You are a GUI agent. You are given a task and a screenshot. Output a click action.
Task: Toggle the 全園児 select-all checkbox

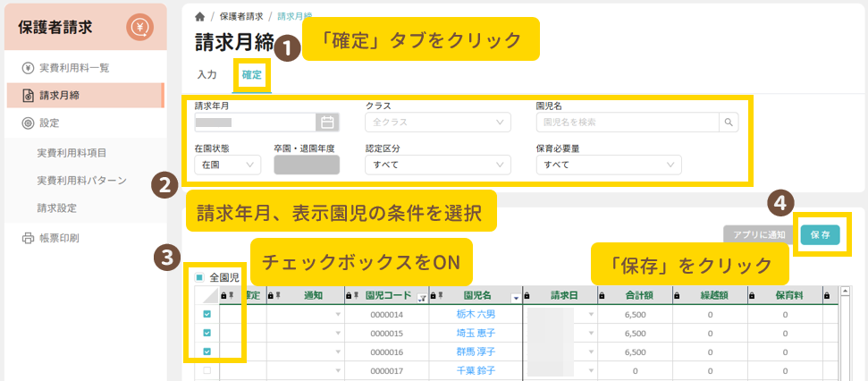coord(200,277)
